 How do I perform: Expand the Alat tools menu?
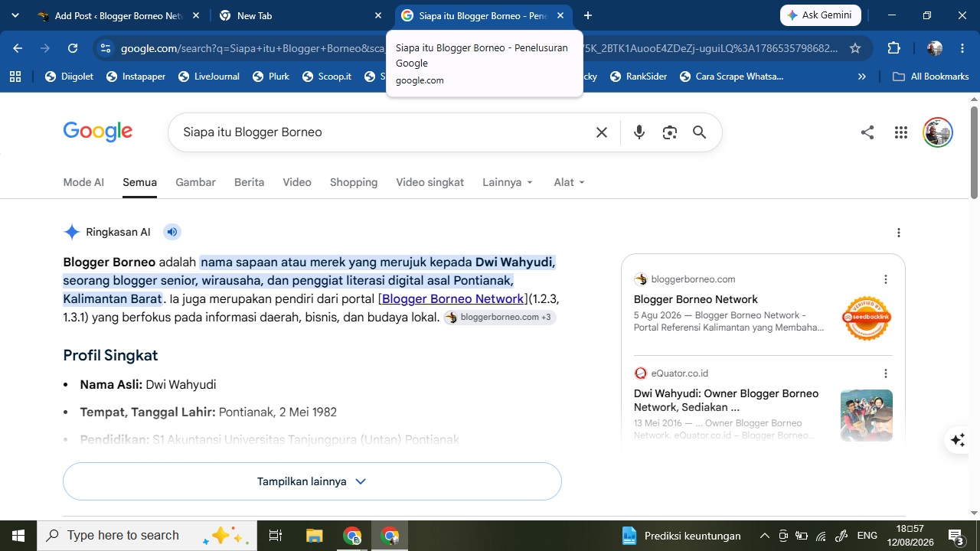click(x=569, y=182)
